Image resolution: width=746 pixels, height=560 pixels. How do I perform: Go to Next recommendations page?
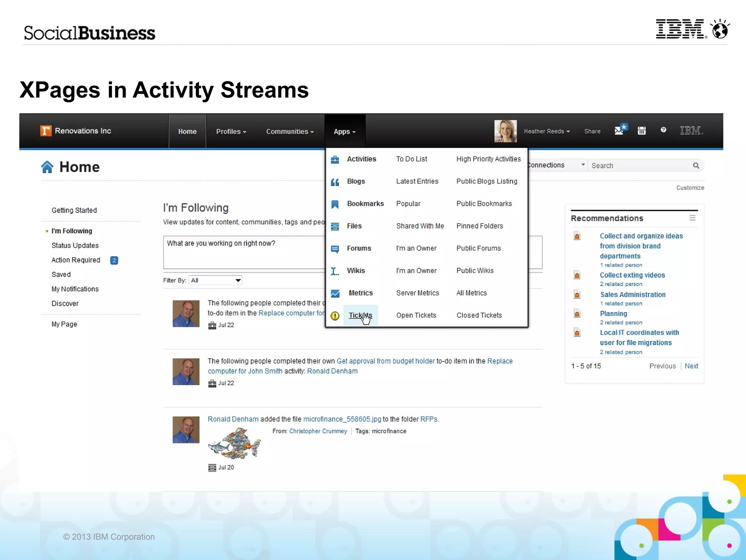click(x=691, y=366)
